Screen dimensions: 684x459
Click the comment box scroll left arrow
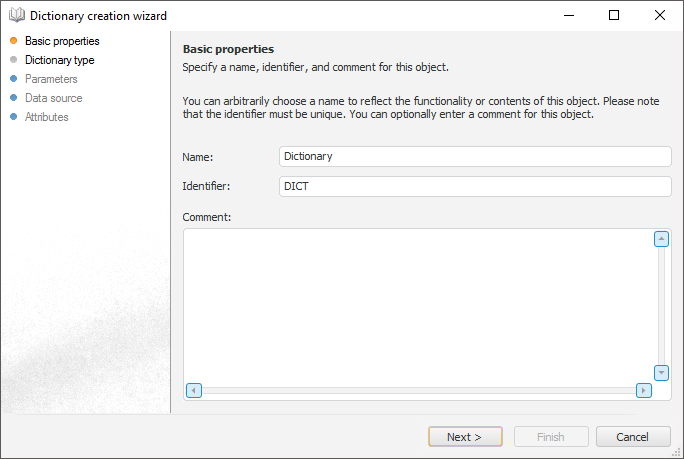tap(194, 390)
